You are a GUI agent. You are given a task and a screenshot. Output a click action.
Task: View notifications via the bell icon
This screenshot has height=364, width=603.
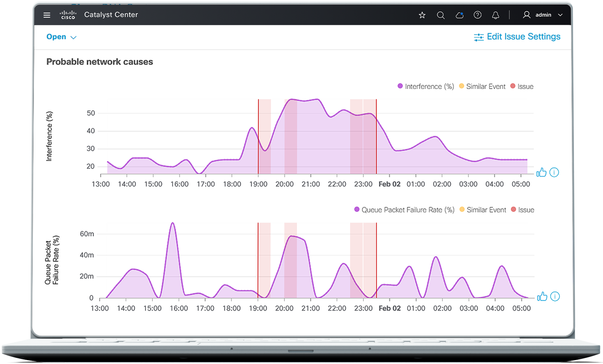(496, 15)
